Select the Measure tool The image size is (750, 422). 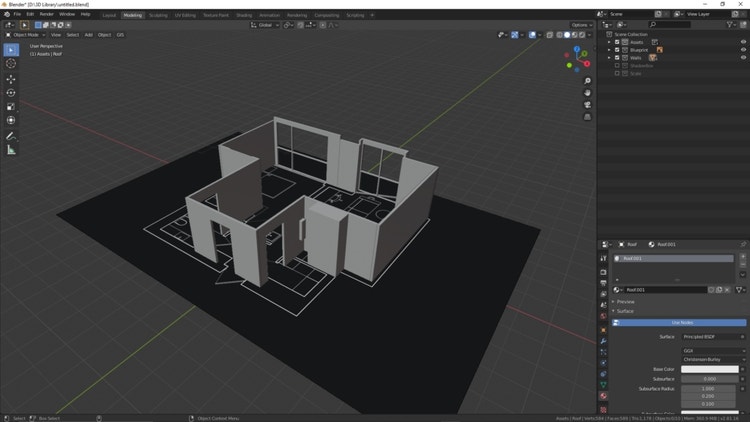coord(11,150)
